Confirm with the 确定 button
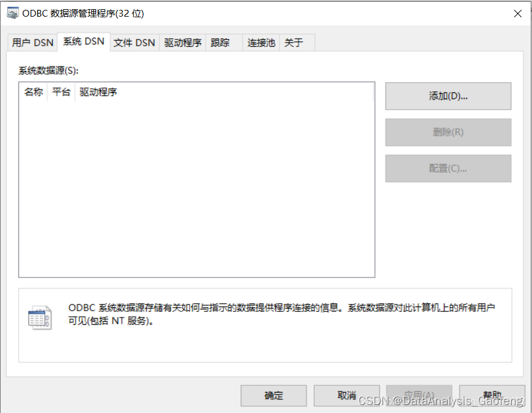The height and width of the screenshot is (413, 532). pyautogui.click(x=273, y=396)
